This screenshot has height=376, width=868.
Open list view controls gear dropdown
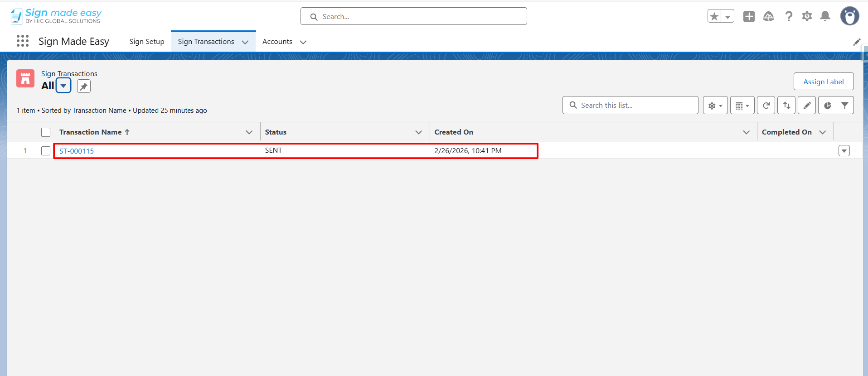pos(715,106)
